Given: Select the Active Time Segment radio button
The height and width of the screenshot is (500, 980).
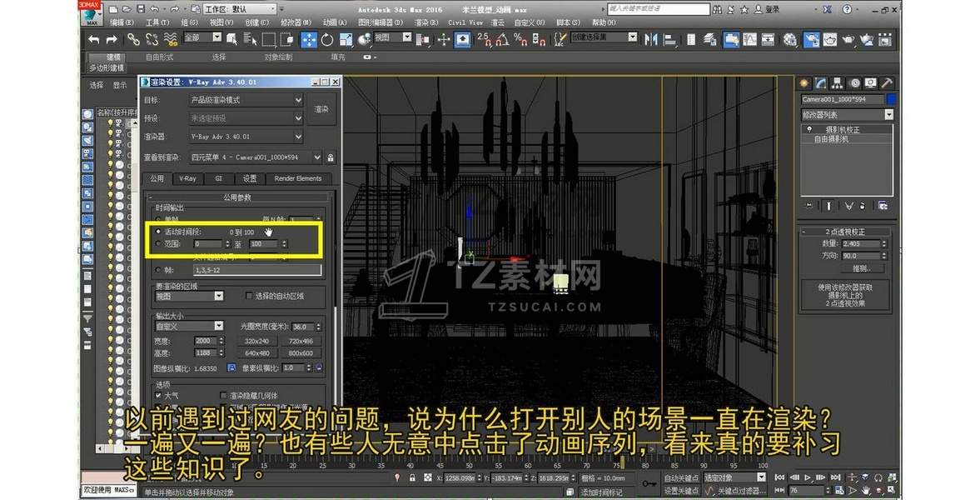Looking at the screenshot, I should [158, 232].
